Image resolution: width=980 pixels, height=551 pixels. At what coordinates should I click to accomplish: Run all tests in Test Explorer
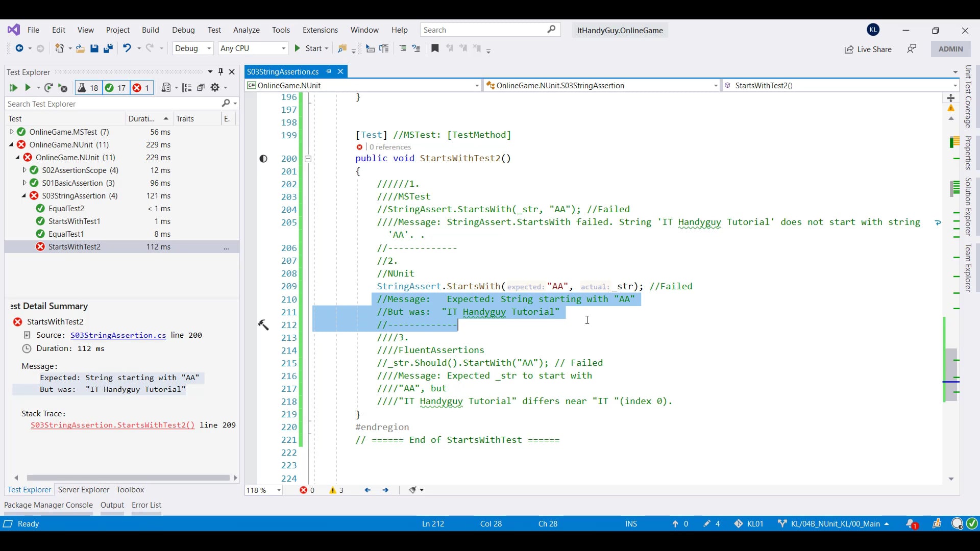13,88
